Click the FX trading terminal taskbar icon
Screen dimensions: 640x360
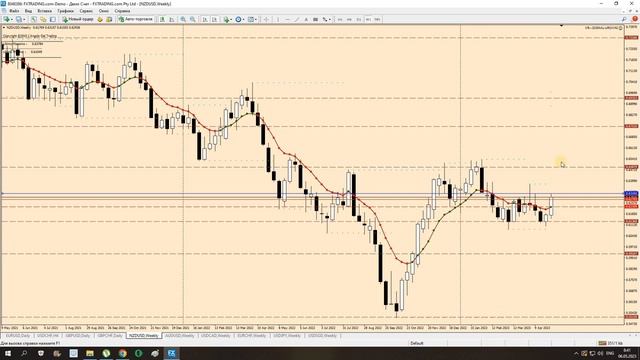click(x=172, y=353)
